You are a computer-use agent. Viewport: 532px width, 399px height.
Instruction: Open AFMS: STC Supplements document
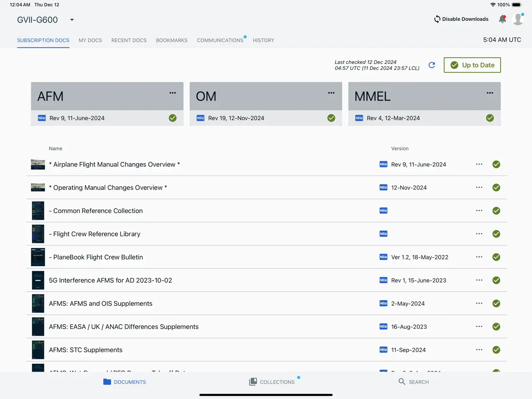click(x=86, y=350)
